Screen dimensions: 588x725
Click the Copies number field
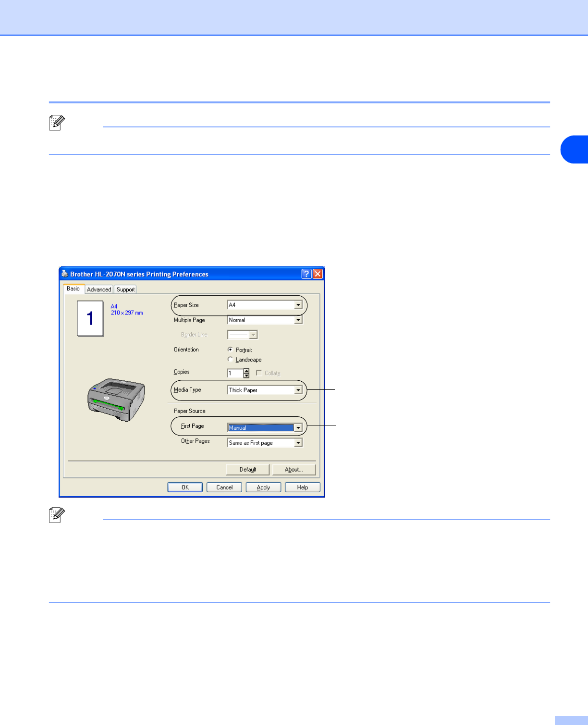pos(235,373)
